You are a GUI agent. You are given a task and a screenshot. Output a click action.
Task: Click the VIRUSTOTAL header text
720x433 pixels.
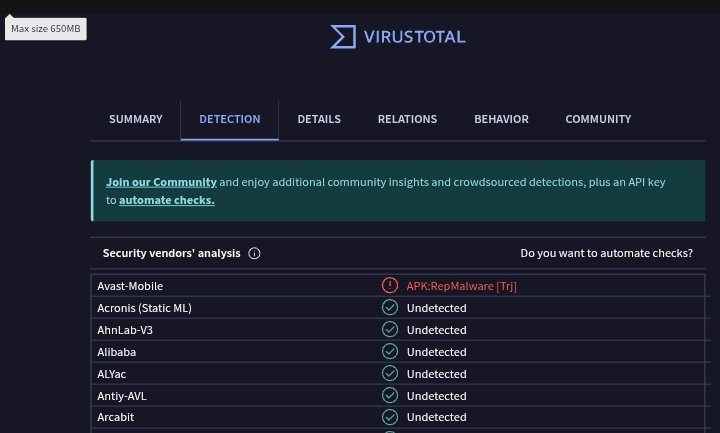pos(415,37)
